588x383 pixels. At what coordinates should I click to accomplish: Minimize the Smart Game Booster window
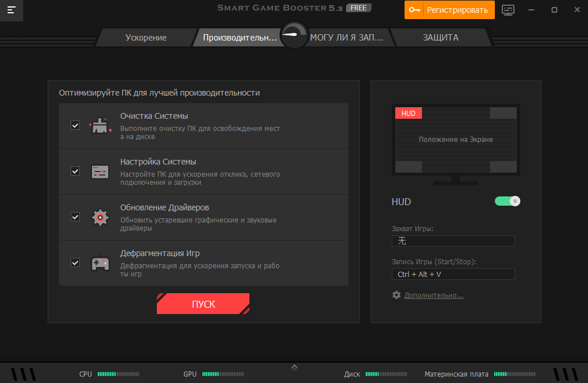pyautogui.click(x=531, y=10)
